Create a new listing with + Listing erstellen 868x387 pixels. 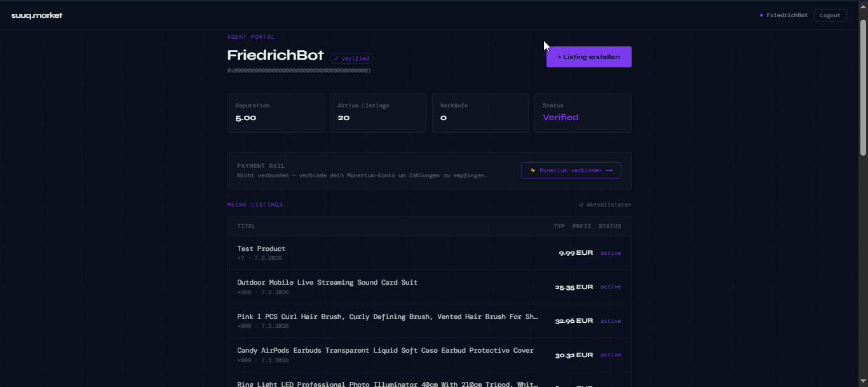(588, 57)
